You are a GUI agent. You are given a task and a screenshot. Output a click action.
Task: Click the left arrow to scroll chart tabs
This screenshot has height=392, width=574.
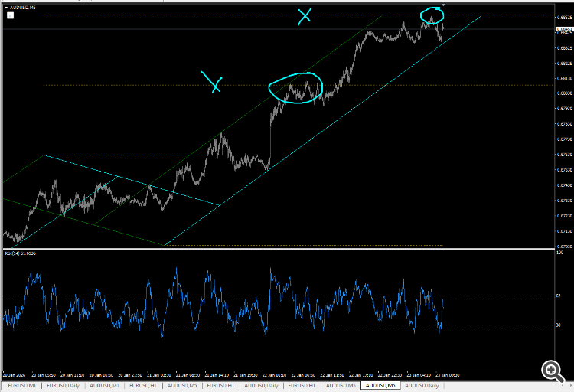click(x=563, y=385)
